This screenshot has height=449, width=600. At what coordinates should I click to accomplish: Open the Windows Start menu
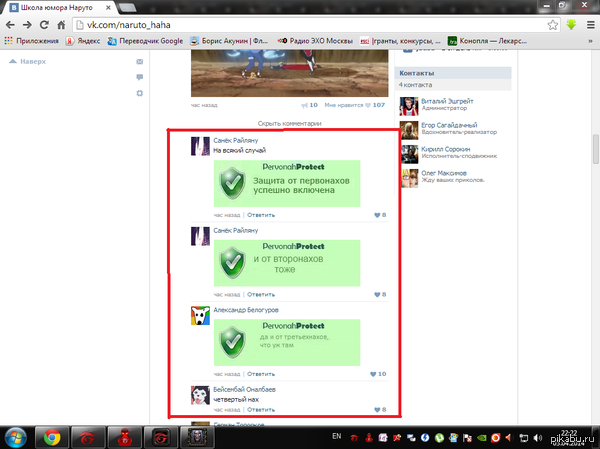tap(15, 436)
